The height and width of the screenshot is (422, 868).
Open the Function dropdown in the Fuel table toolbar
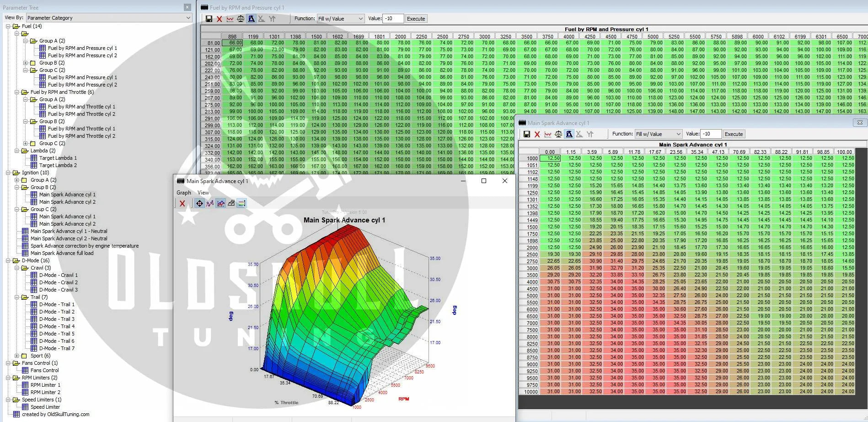pyautogui.click(x=340, y=19)
